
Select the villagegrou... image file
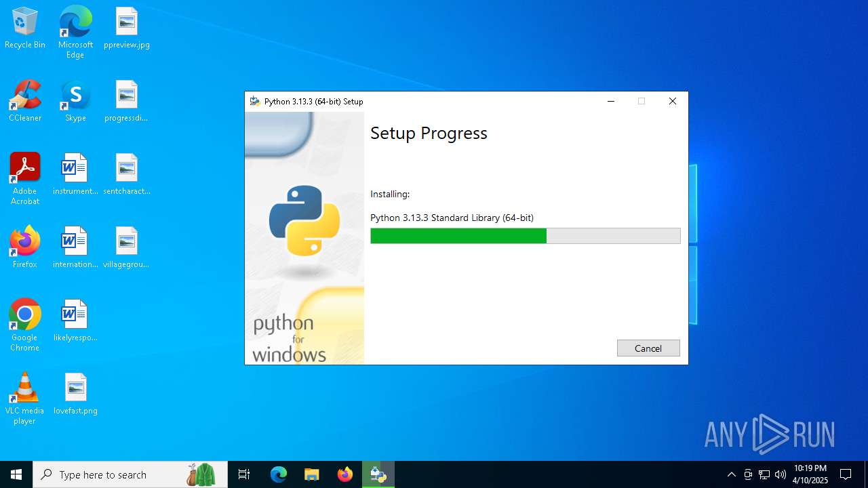pos(127,247)
